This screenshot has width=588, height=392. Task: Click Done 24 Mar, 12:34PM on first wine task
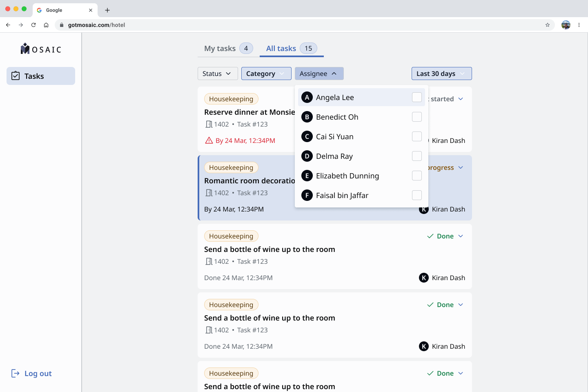pyautogui.click(x=238, y=278)
